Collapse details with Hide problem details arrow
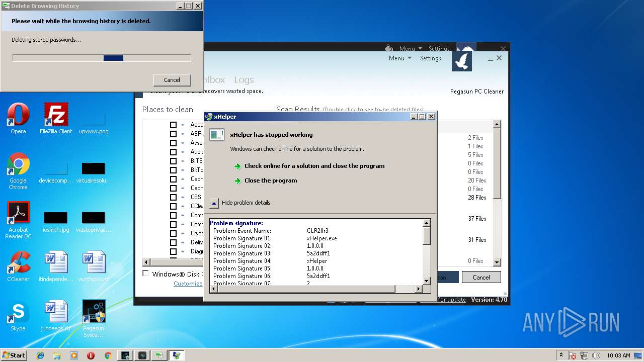Screen dimensions: 644x362 (x=214, y=203)
